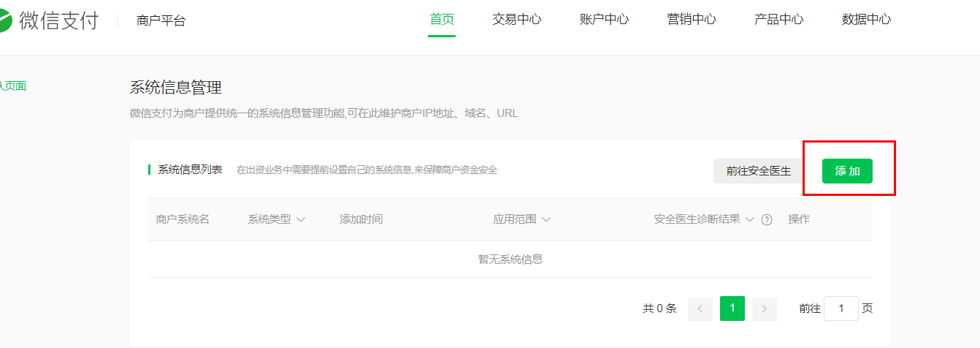
Task: Go to the 营销中心 tab
Action: (692, 20)
